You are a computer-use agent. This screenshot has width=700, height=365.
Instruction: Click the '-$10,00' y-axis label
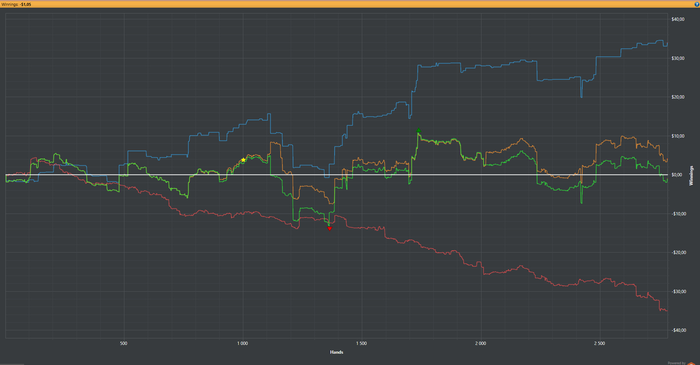(x=678, y=214)
